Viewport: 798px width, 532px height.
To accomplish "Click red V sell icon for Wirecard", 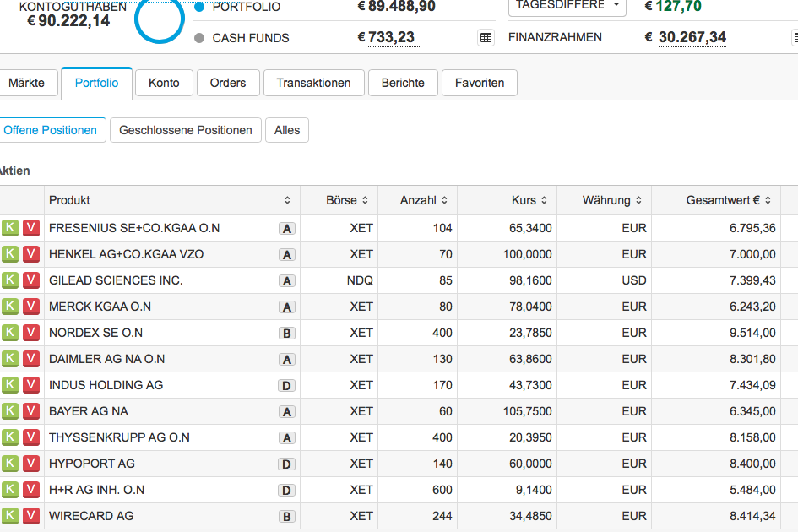I will click(x=31, y=516).
